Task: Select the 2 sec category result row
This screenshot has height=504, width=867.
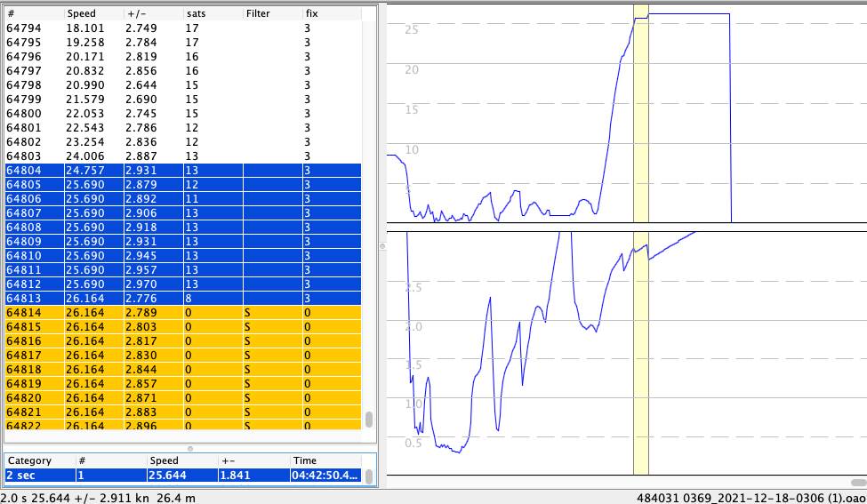Action: tap(178, 476)
